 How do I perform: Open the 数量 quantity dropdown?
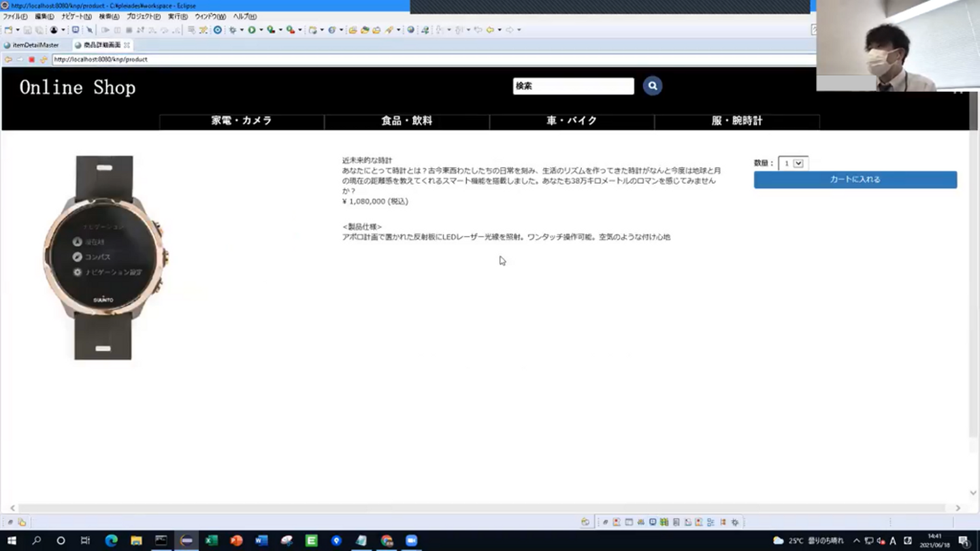click(x=793, y=163)
